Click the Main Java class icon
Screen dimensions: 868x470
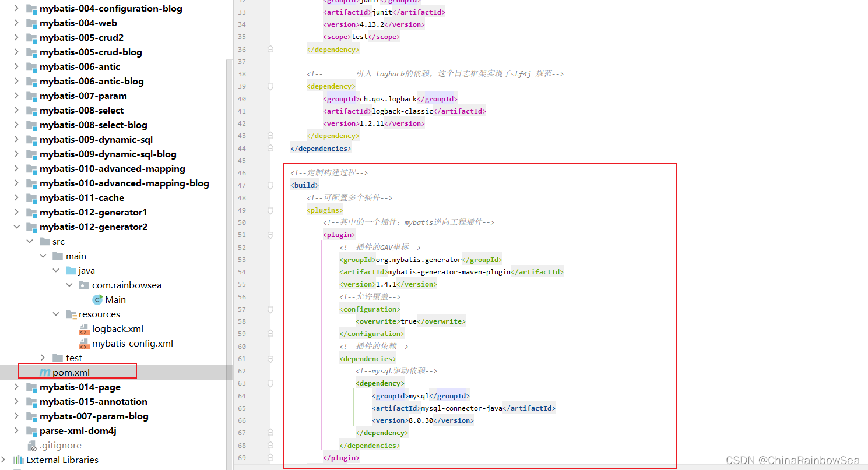[x=97, y=300]
